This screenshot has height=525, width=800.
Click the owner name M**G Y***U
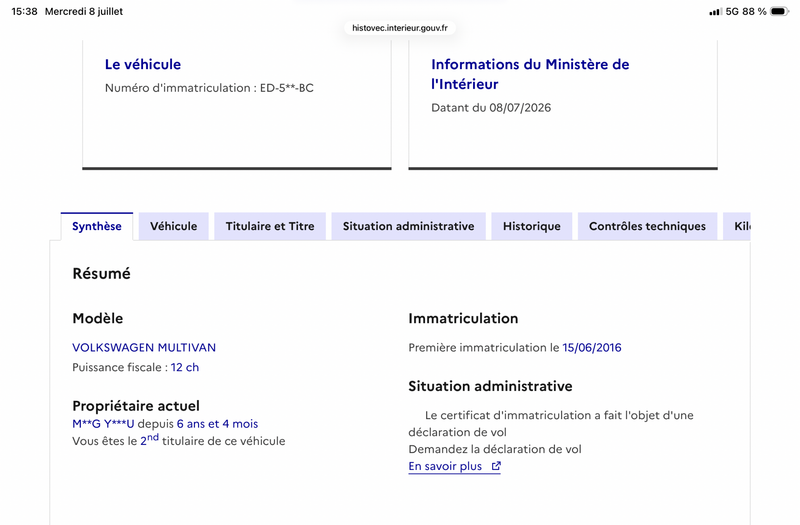[103, 424]
